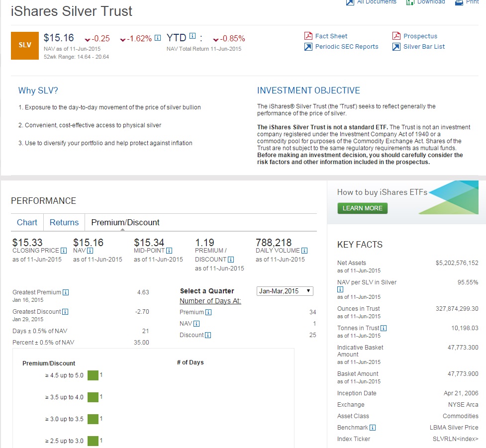Click info icon beside Daily Volume

[304, 251]
